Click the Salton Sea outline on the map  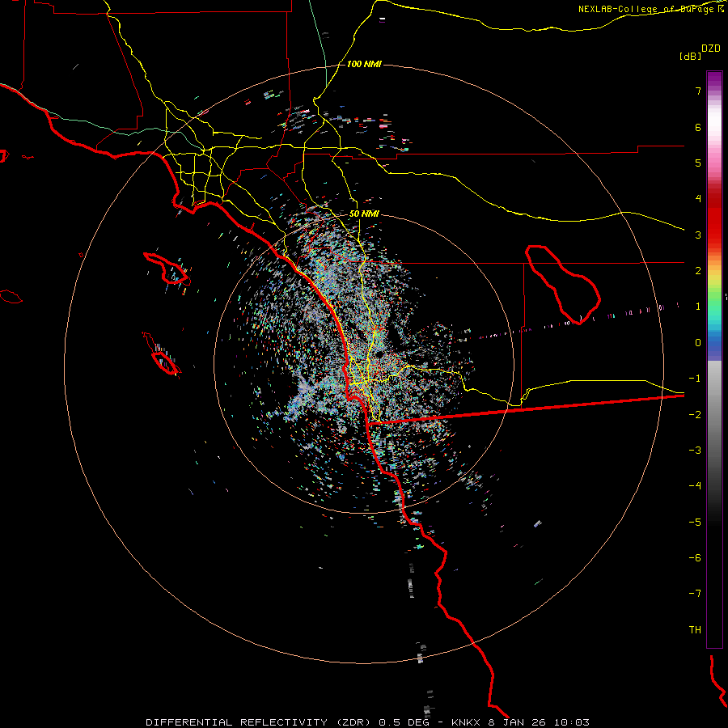pyautogui.click(x=563, y=285)
